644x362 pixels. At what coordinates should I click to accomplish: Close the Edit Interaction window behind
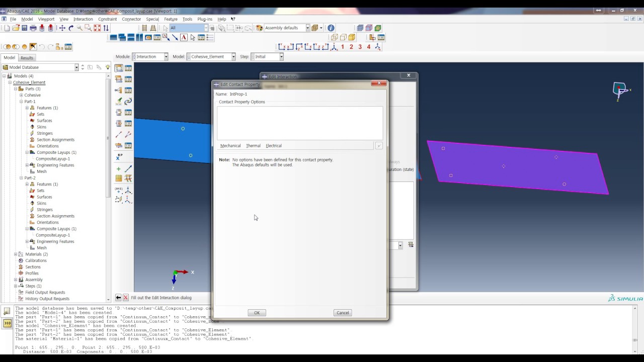[409, 75]
